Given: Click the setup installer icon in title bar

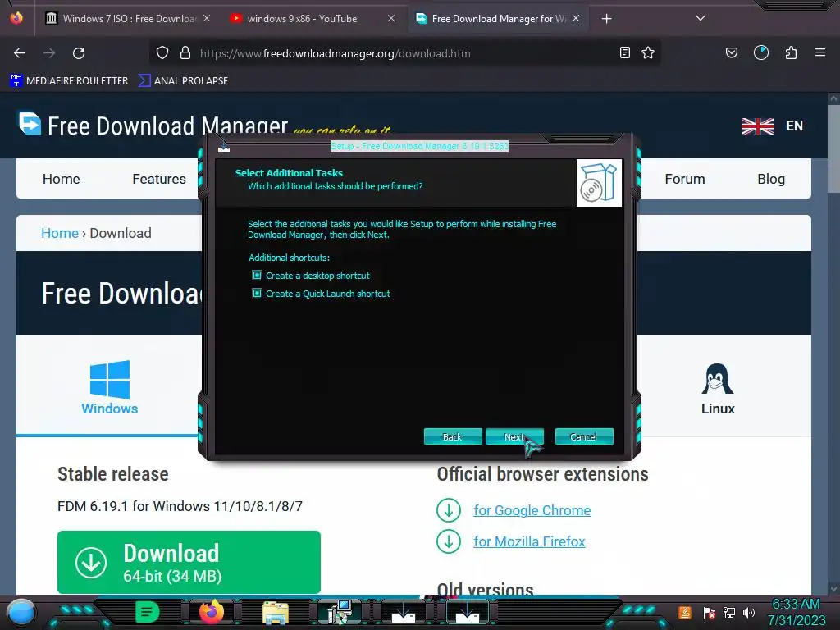Looking at the screenshot, I should 224,147.
